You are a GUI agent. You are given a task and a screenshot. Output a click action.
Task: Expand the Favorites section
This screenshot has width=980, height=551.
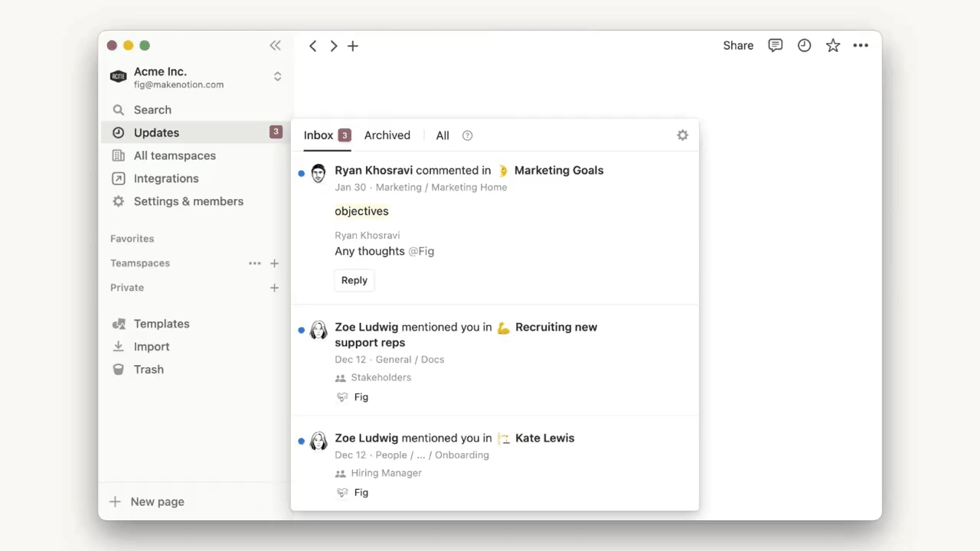point(132,239)
